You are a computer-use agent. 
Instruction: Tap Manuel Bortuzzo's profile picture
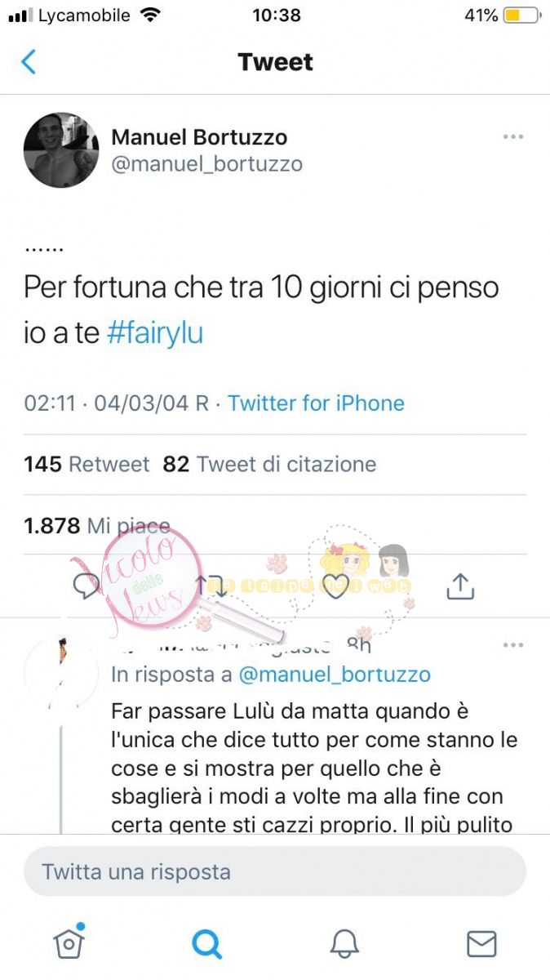pyautogui.click(x=61, y=150)
